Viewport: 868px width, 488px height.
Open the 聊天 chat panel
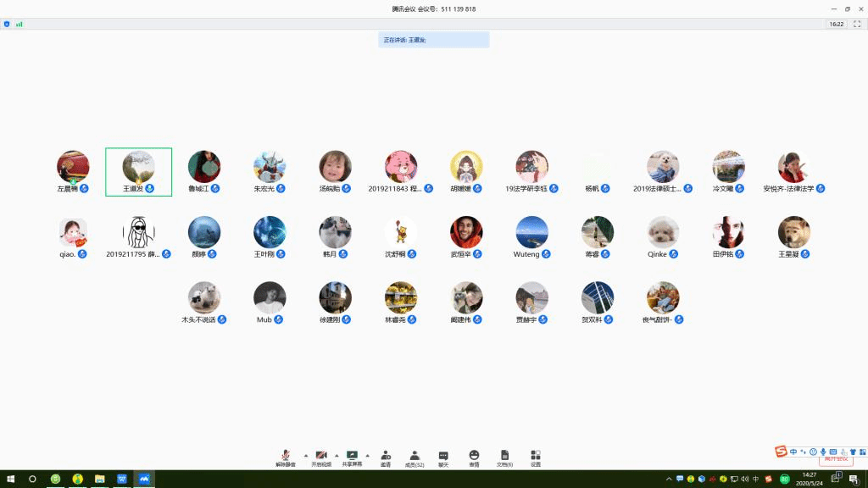pos(443,457)
